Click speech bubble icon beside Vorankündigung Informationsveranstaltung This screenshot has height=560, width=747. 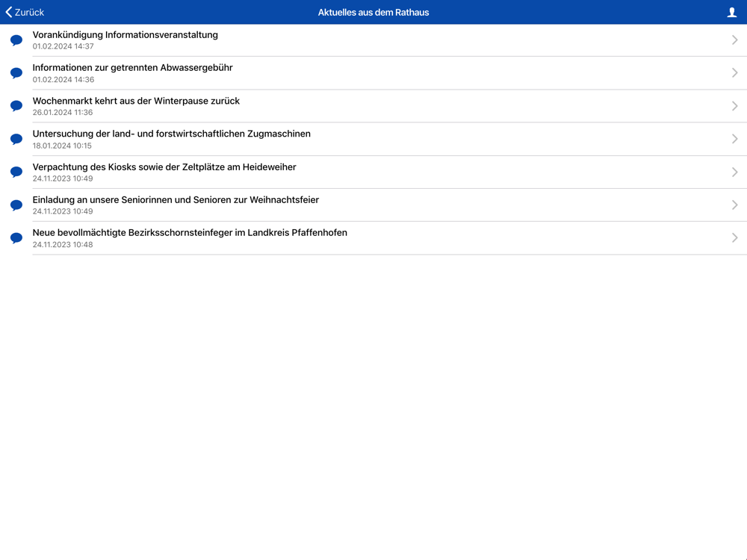point(16,40)
